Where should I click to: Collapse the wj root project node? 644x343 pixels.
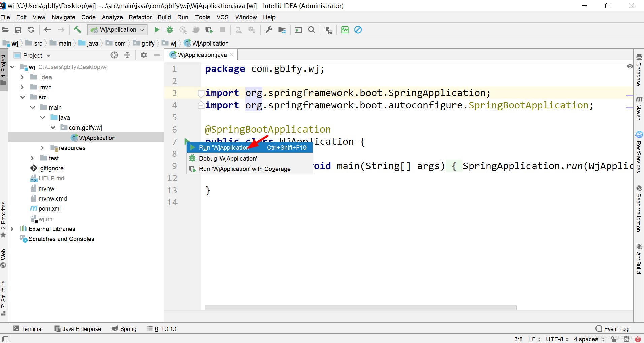coord(13,67)
